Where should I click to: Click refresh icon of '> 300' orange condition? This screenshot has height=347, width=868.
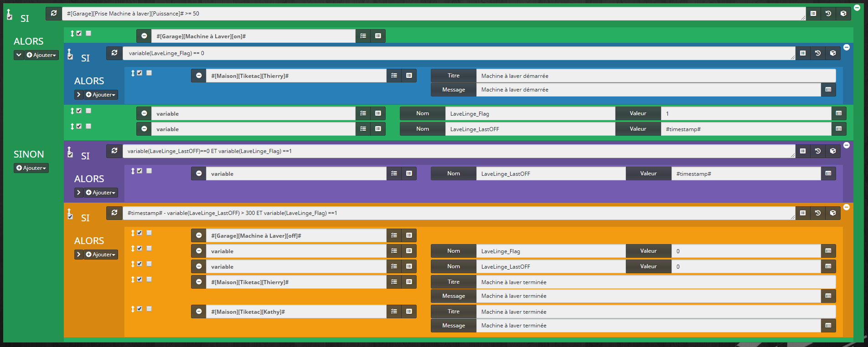[114, 213]
